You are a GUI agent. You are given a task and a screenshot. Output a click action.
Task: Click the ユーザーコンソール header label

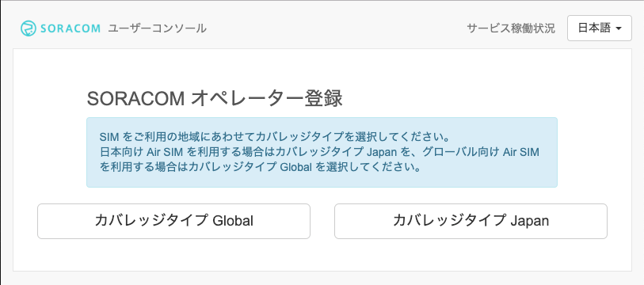(158, 28)
